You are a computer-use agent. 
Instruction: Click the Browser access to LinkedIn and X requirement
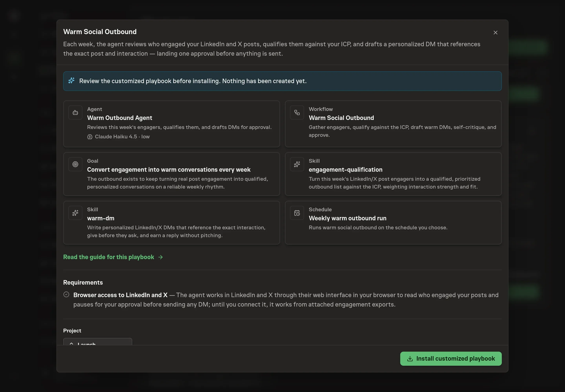pyautogui.click(x=120, y=295)
